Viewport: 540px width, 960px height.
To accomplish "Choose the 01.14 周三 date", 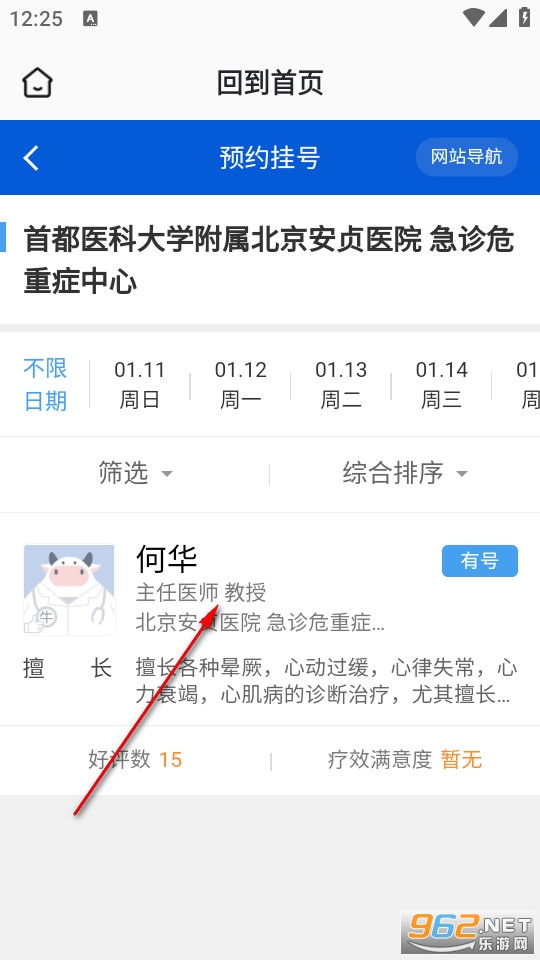I will point(441,384).
